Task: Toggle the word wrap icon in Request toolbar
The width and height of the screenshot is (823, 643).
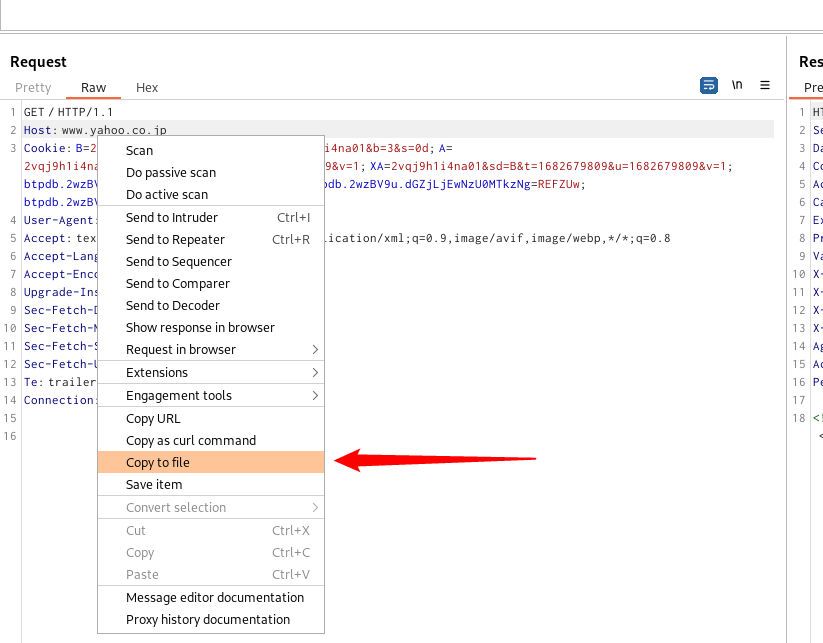Action: 708,86
